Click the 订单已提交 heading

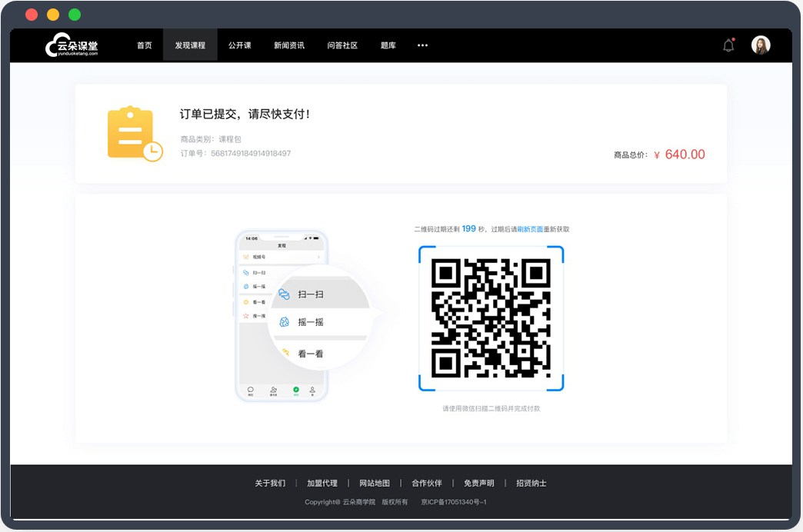245,114
